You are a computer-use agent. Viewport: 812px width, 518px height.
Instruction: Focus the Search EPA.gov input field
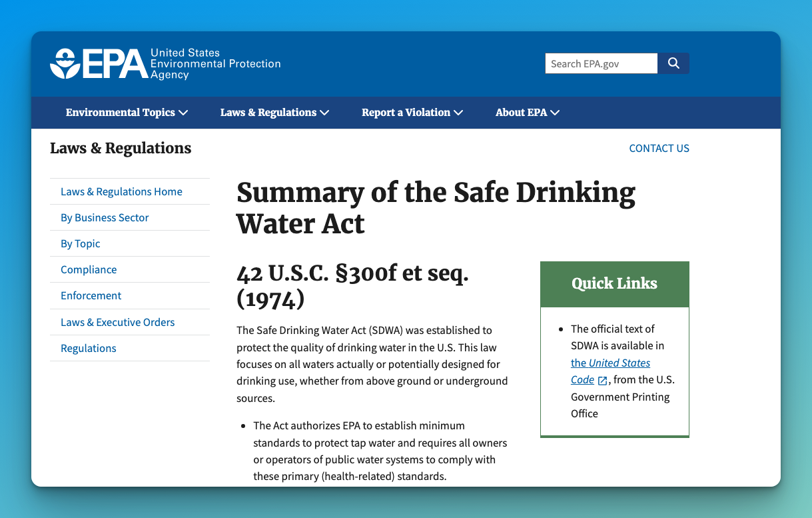[x=602, y=63]
